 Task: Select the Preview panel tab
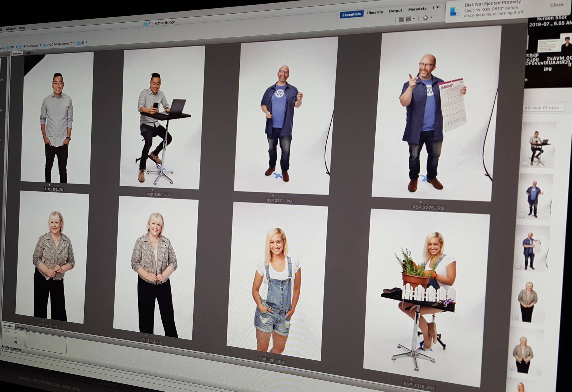pos(17,53)
